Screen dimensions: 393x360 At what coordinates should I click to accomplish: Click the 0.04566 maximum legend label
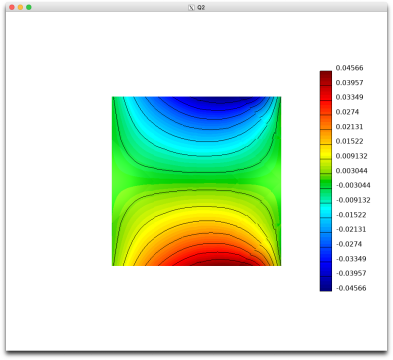tap(349, 68)
